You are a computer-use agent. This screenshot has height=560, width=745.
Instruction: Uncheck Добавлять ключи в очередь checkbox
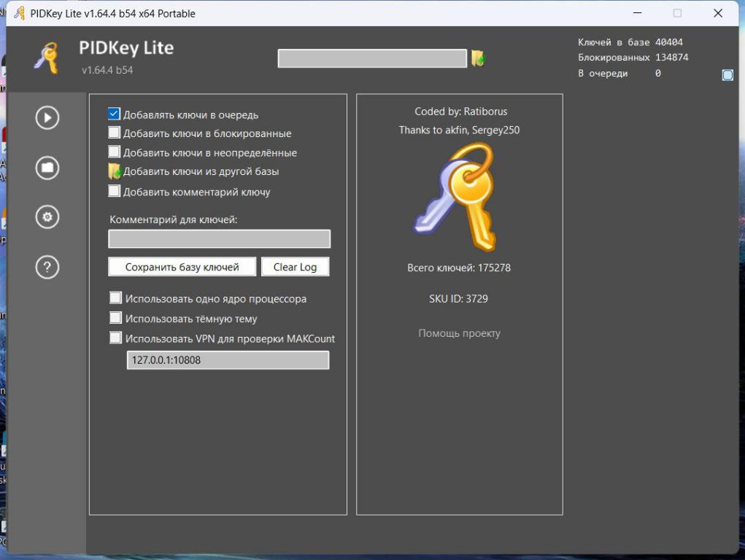coord(114,114)
